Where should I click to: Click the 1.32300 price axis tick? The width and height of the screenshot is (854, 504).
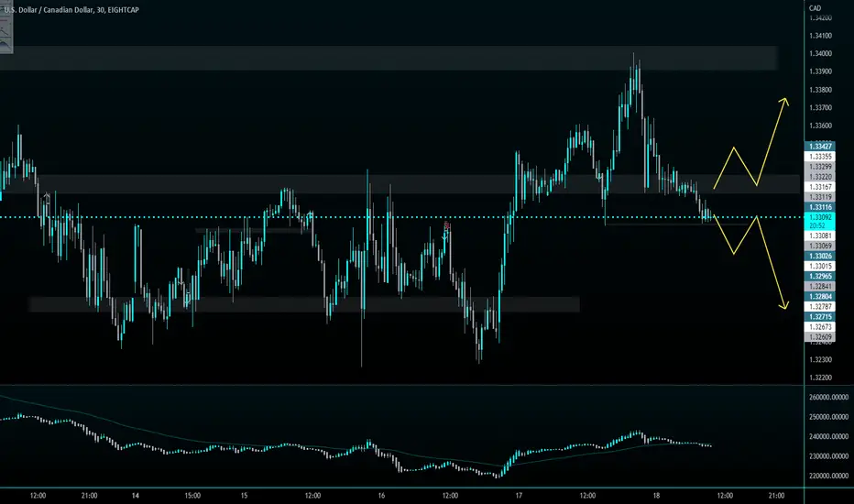pos(820,359)
